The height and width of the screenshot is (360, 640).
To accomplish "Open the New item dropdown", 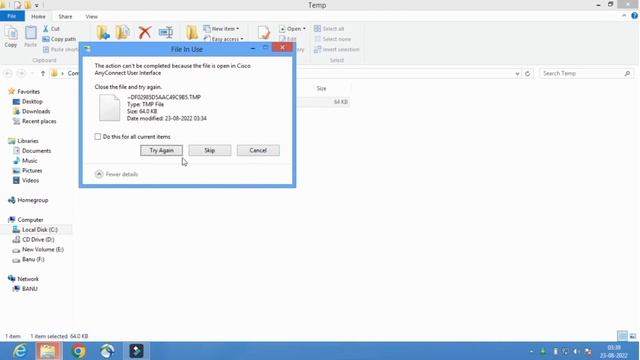I will pos(221,29).
